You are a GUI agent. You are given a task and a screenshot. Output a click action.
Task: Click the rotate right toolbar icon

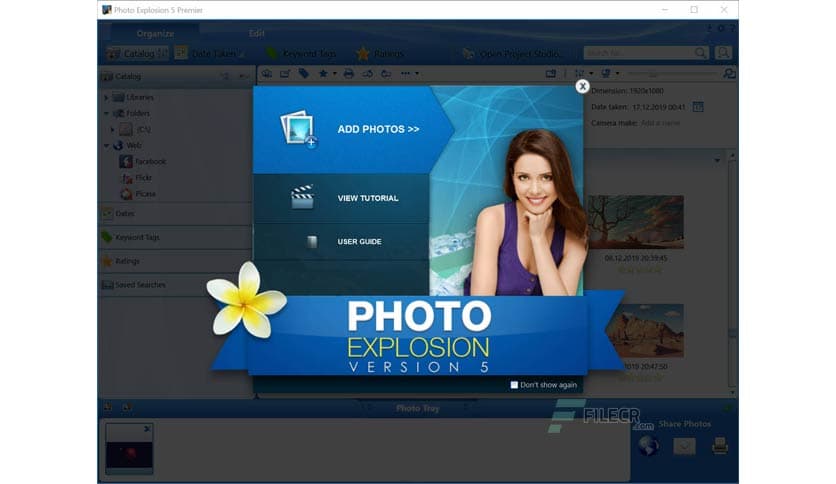tap(386, 74)
